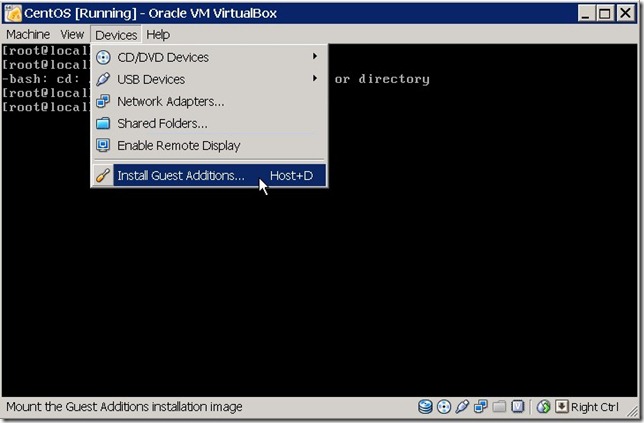
Task: Open the Help menu
Action: coord(158,34)
